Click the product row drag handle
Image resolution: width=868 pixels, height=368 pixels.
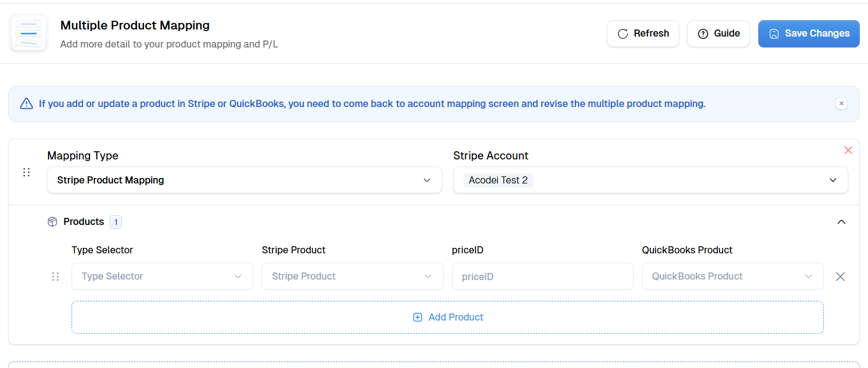click(x=55, y=277)
